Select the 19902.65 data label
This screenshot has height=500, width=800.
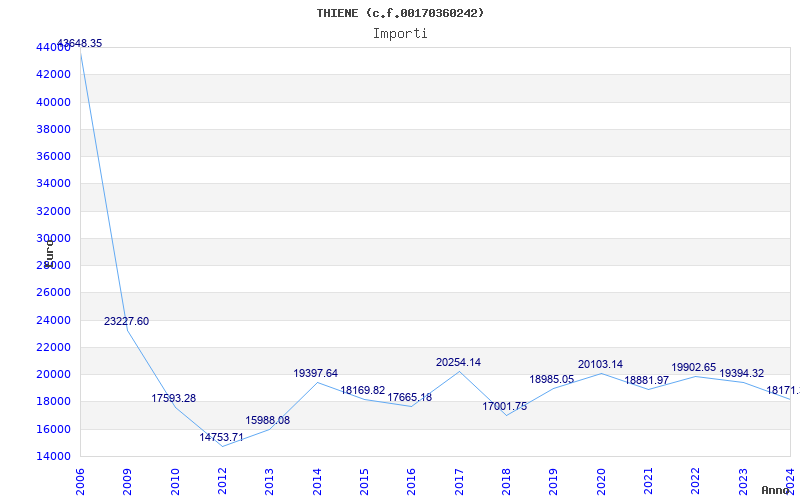click(694, 368)
